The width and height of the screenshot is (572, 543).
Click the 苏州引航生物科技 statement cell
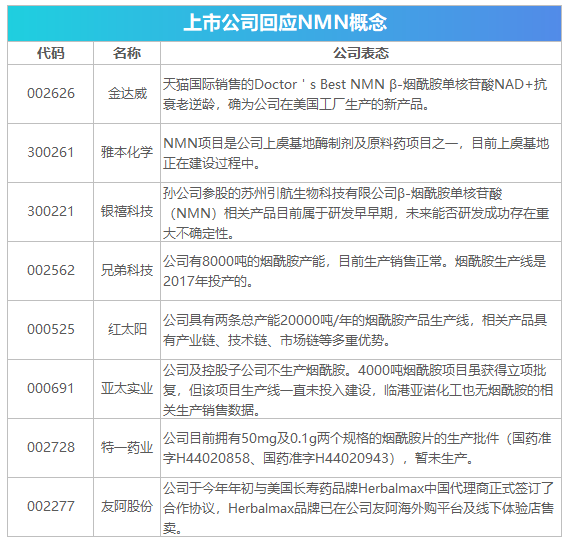pyautogui.click(x=361, y=212)
